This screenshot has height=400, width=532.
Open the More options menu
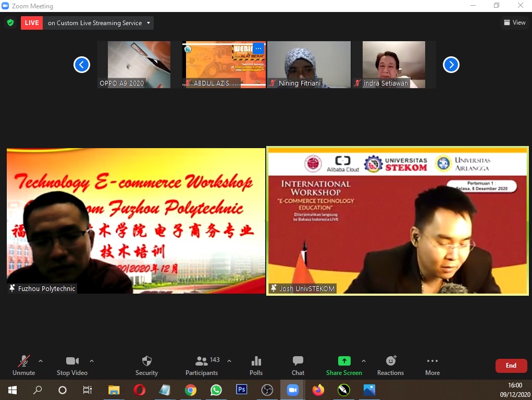[432, 366]
